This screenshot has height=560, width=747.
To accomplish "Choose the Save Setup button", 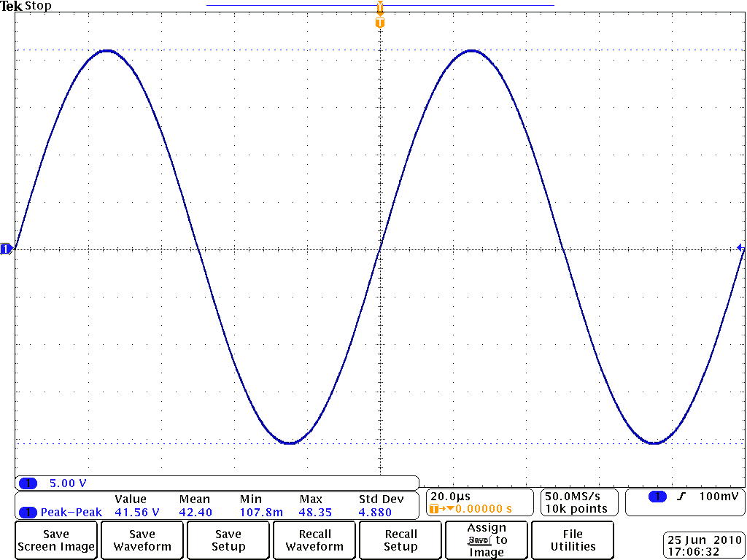I will click(x=228, y=540).
